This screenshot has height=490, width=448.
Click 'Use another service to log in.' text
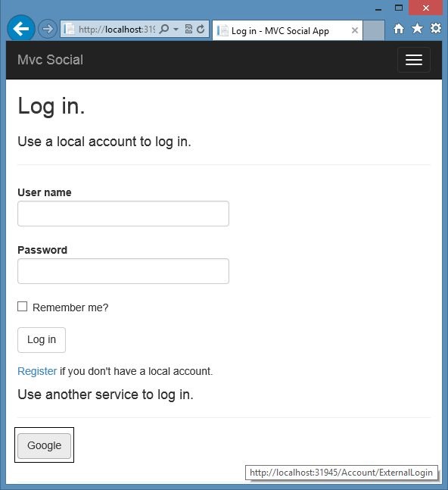105,395
